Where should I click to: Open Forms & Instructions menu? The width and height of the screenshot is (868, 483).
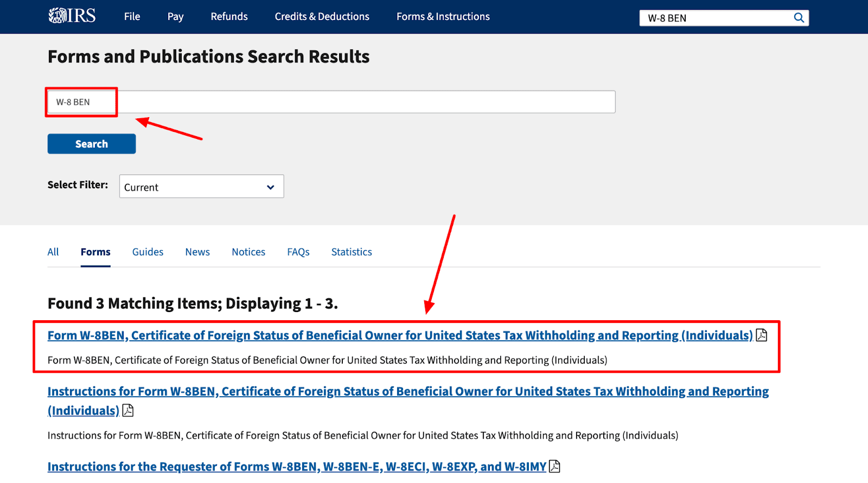point(443,17)
